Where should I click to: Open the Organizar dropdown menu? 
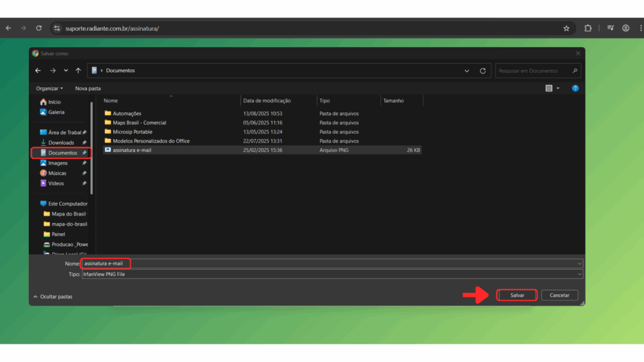[50, 89]
